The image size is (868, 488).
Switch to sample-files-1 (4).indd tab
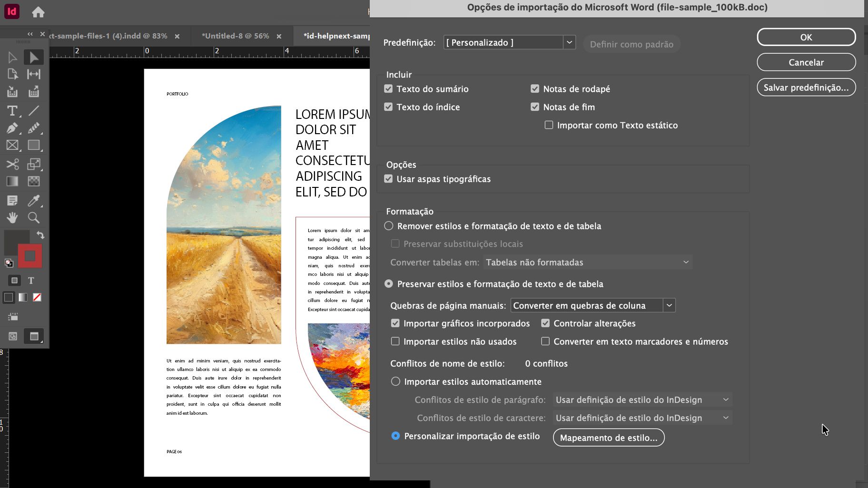[x=108, y=36]
